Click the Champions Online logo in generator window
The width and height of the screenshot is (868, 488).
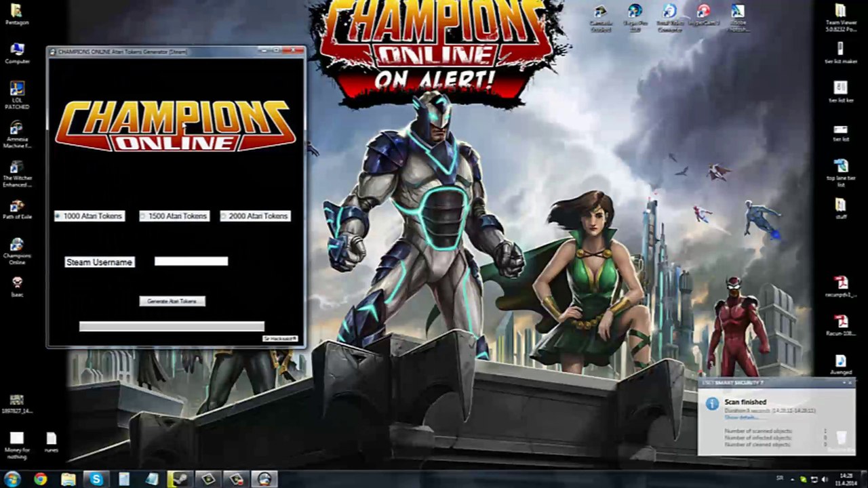tap(176, 125)
